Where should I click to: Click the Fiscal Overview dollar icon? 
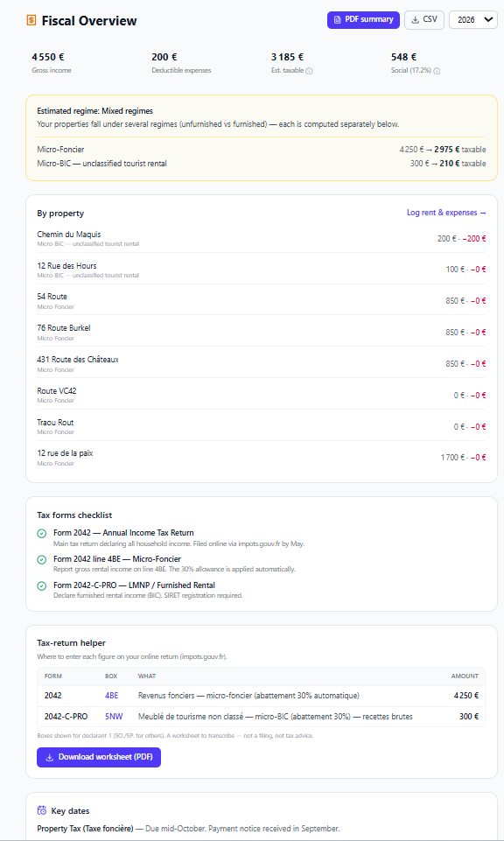click(31, 20)
